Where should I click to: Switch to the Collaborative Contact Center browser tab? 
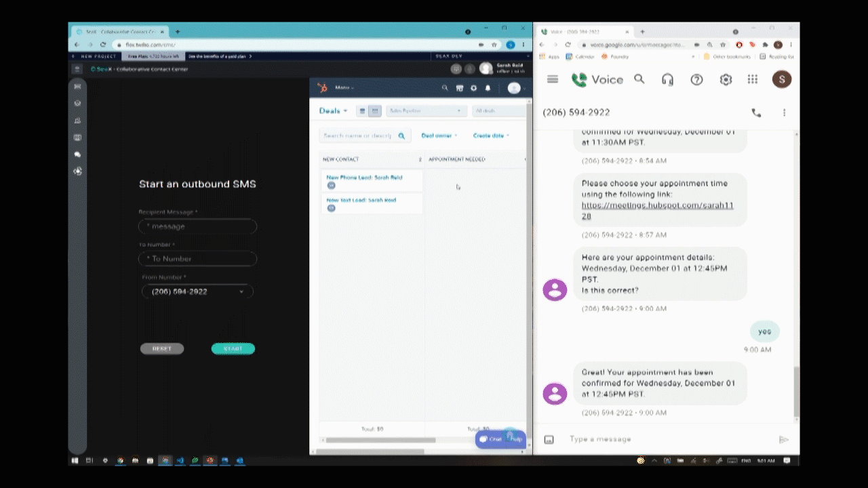(119, 31)
